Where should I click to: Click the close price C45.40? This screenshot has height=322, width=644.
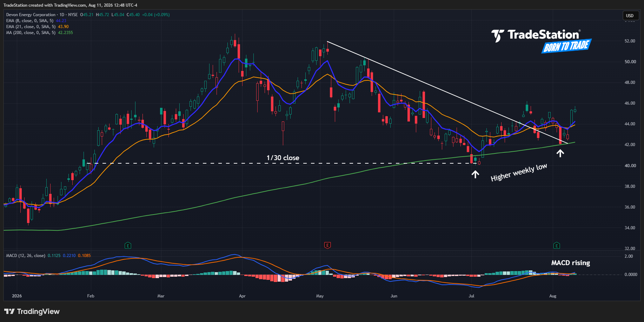[x=133, y=15]
